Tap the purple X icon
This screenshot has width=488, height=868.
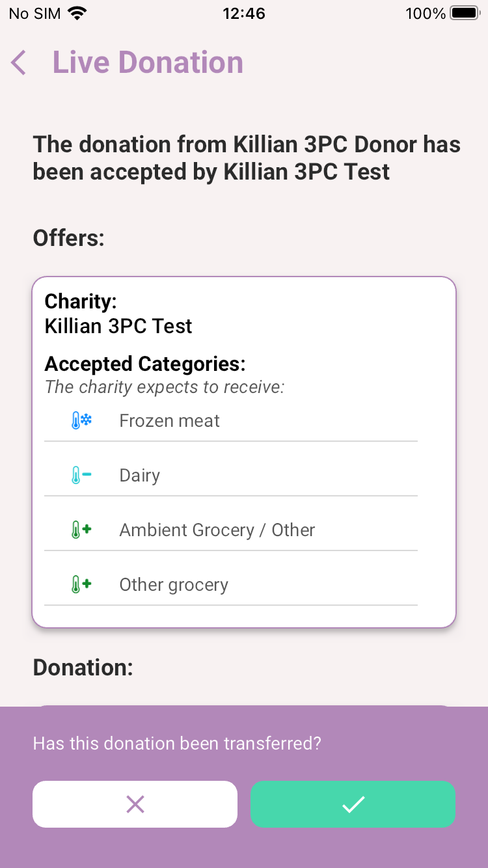(135, 805)
